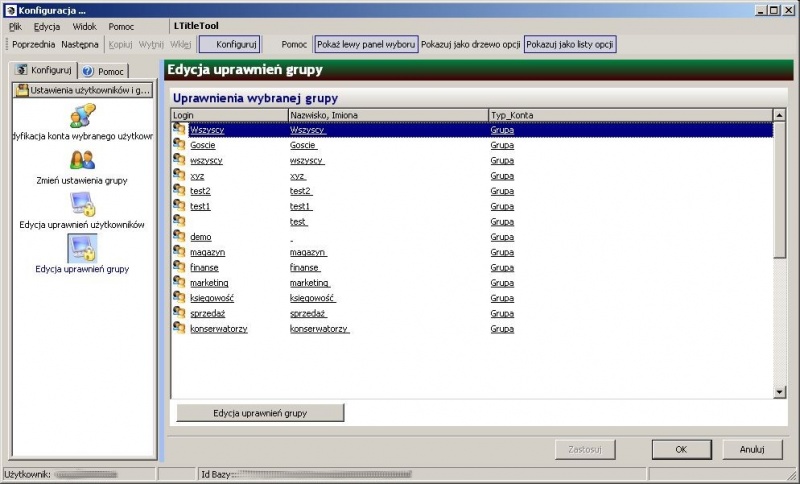Click the group icon beside finanse row
800x484 pixels.
click(x=179, y=267)
